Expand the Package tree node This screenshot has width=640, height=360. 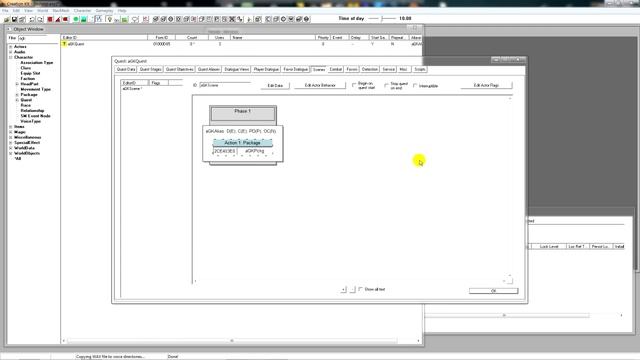point(17,95)
